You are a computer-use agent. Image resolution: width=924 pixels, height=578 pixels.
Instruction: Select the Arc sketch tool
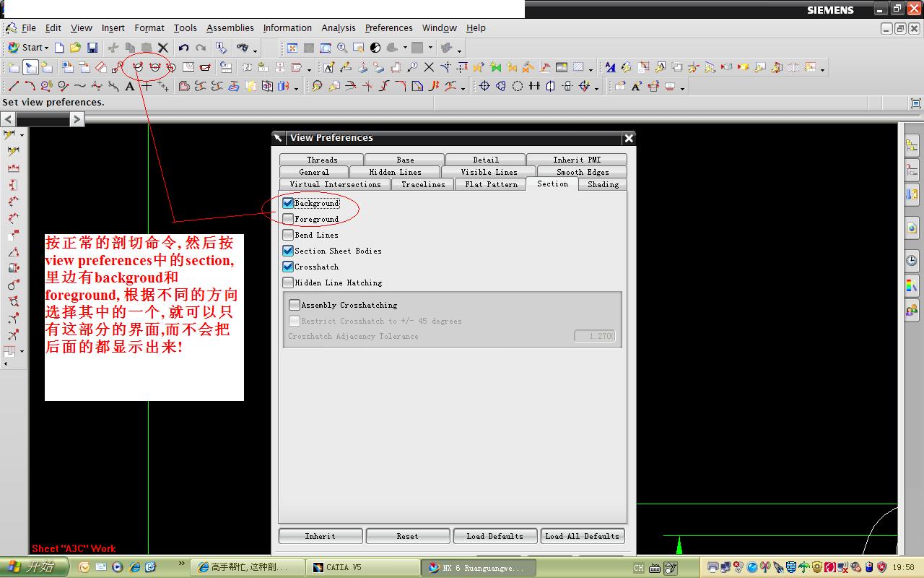coord(30,86)
